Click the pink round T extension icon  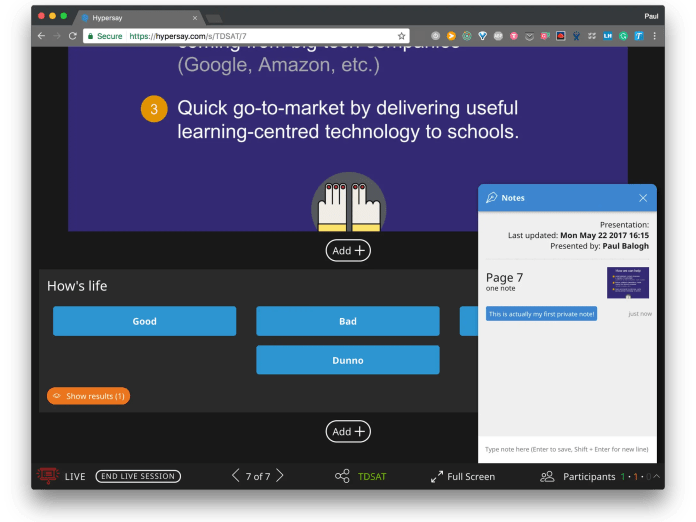click(x=514, y=36)
